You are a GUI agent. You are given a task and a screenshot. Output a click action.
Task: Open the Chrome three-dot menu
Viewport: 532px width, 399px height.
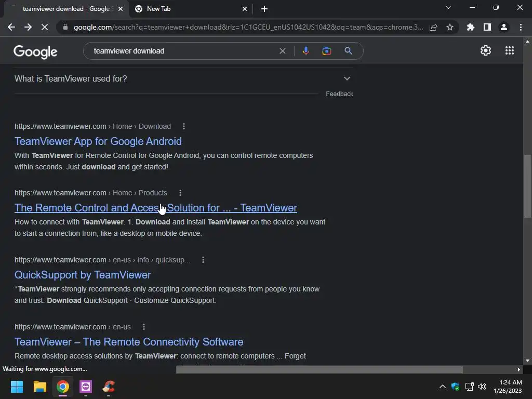tap(521, 27)
